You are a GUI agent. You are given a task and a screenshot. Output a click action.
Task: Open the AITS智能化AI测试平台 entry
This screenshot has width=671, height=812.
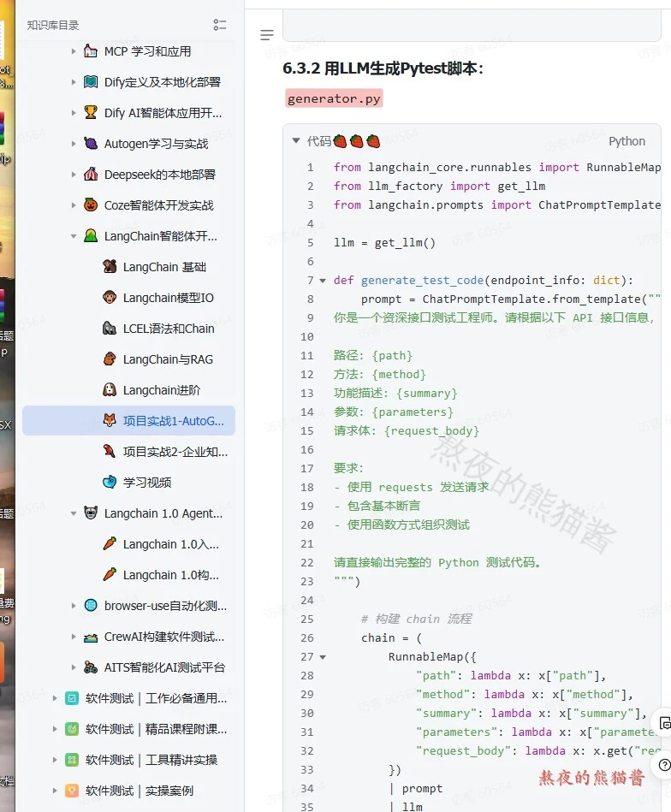point(165,667)
